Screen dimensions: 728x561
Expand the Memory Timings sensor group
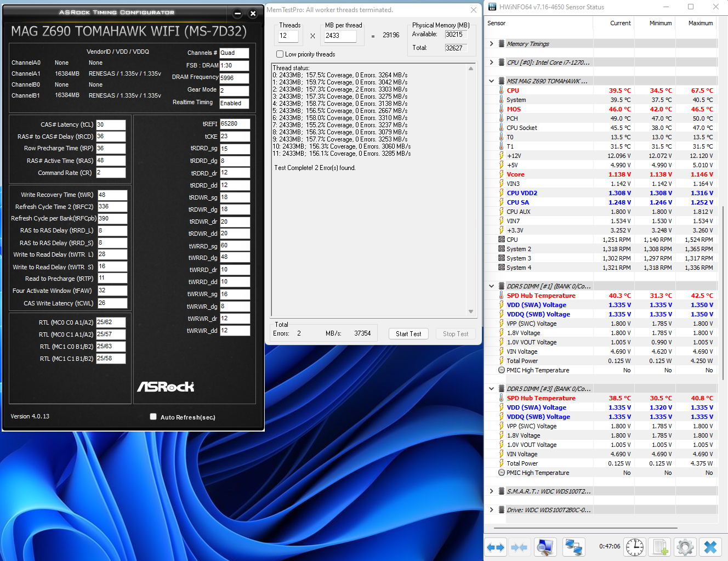coord(492,44)
